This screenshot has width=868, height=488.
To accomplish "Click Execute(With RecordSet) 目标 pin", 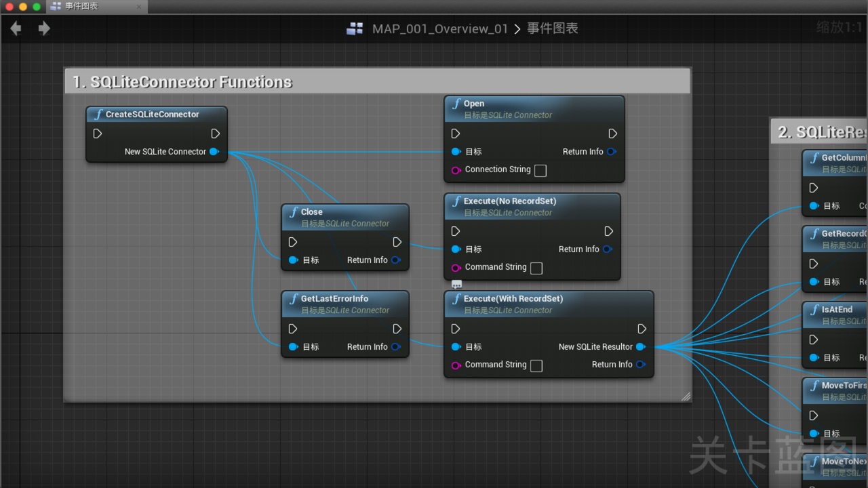I will 456,347.
